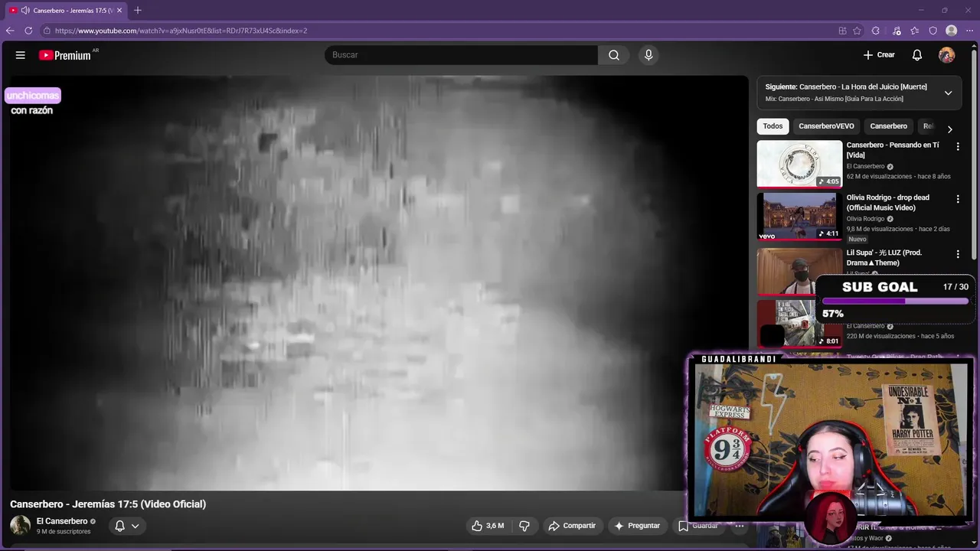Viewport: 980px width, 551px height.
Task: Show more filter chips with right arrow
Action: 949,129
